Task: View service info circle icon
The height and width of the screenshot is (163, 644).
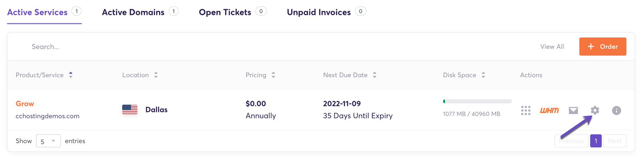Action: (x=616, y=110)
